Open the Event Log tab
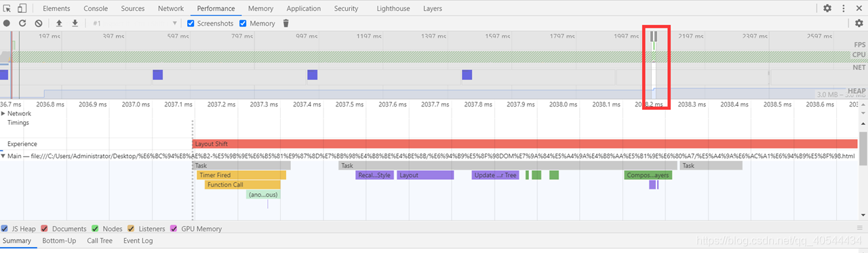868x253 pixels. click(138, 241)
